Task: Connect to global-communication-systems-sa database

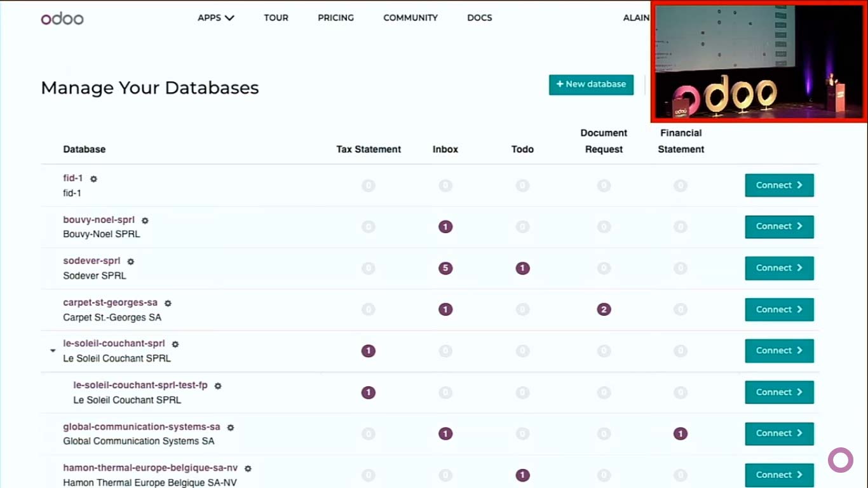Action: click(x=780, y=434)
